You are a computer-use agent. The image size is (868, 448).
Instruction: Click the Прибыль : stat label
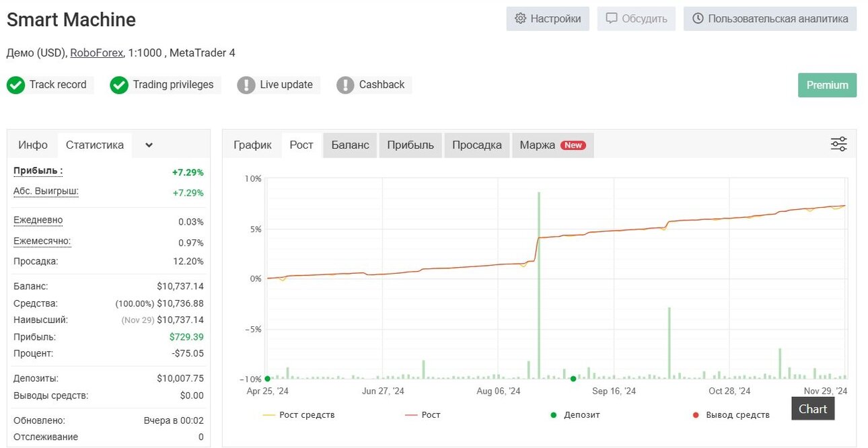38,171
